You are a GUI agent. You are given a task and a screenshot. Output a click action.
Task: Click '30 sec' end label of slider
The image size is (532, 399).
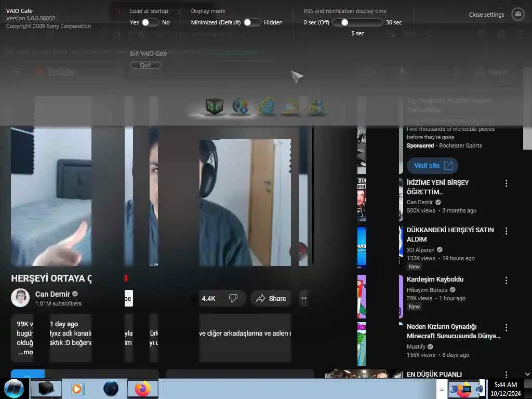(x=394, y=22)
